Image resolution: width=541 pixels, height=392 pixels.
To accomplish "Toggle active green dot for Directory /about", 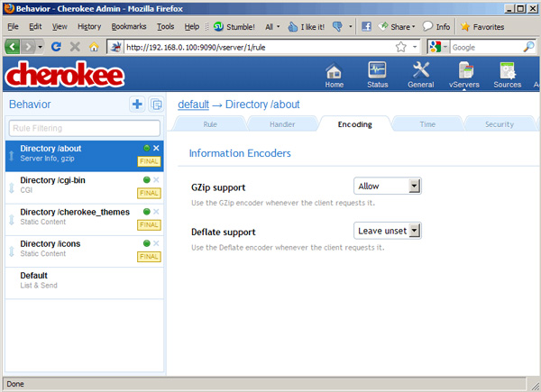I will click(147, 148).
